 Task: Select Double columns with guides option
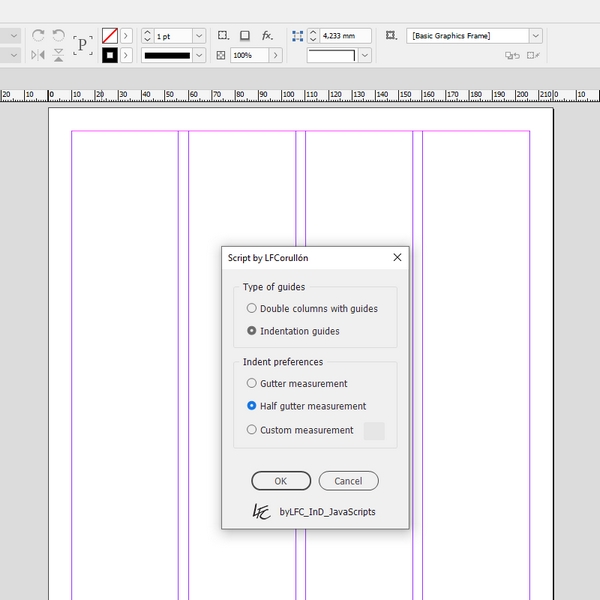312,308
